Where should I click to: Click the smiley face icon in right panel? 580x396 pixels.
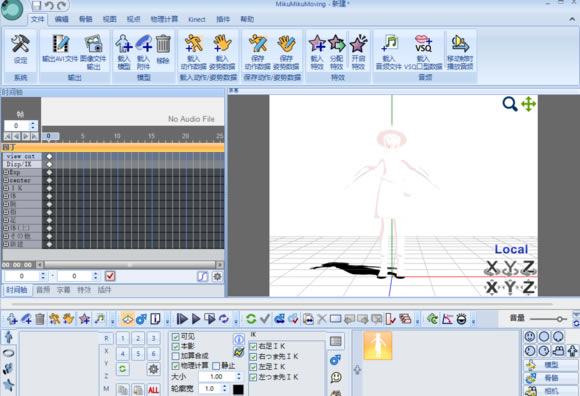click(x=530, y=336)
